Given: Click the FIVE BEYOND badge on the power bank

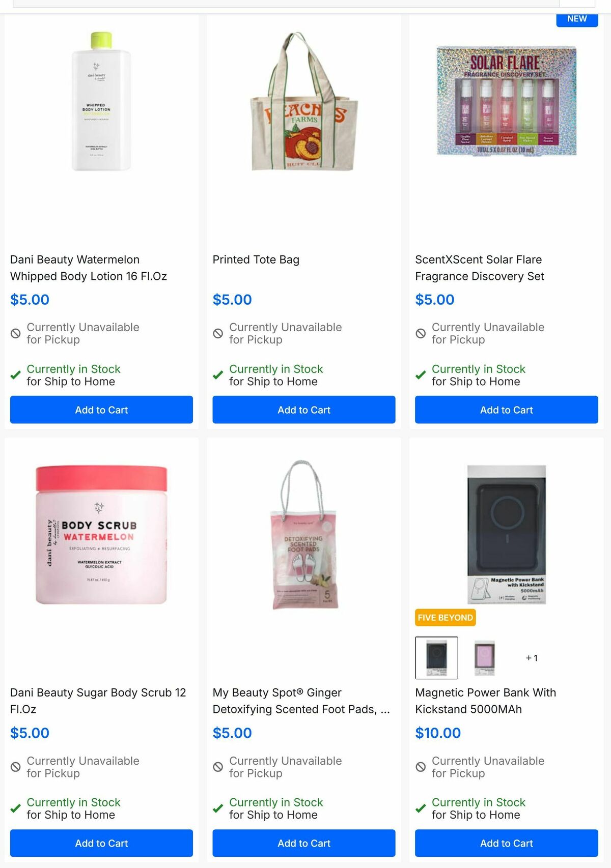Looking at the screenshot, I should (x=445, y=618).
